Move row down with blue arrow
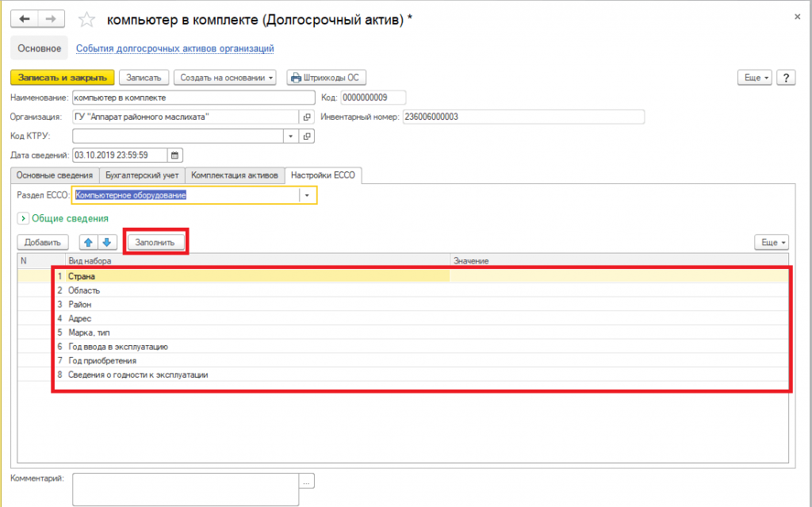Image resolution: width=812 pixels, height=507 pixels. tap(107, 242)
